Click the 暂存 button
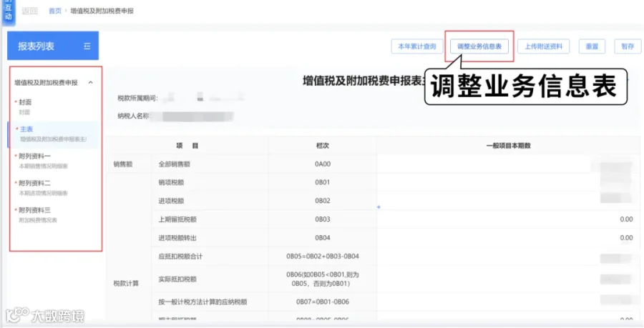The width and height of the screenshot is (644, 328). point(628,46)
